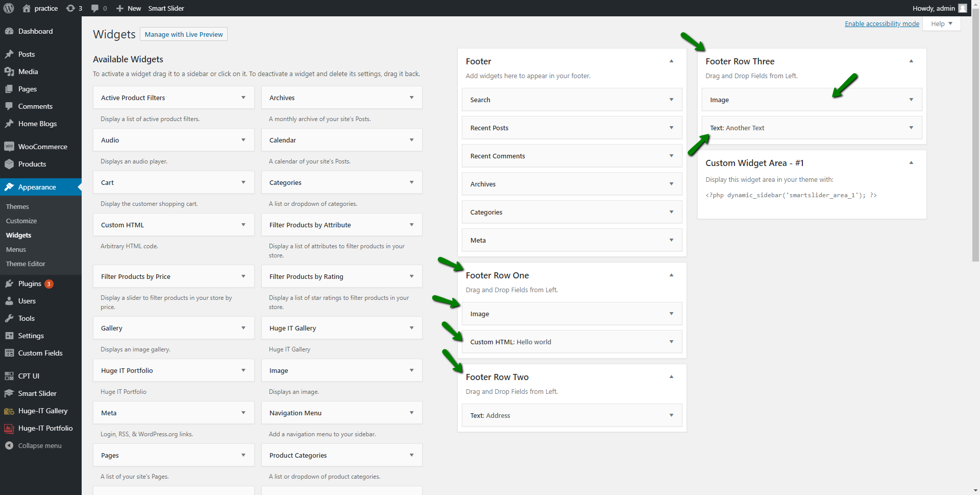Expand the Custom HTML available widget
The image size is (980, 495).
[x=243, y=225]
